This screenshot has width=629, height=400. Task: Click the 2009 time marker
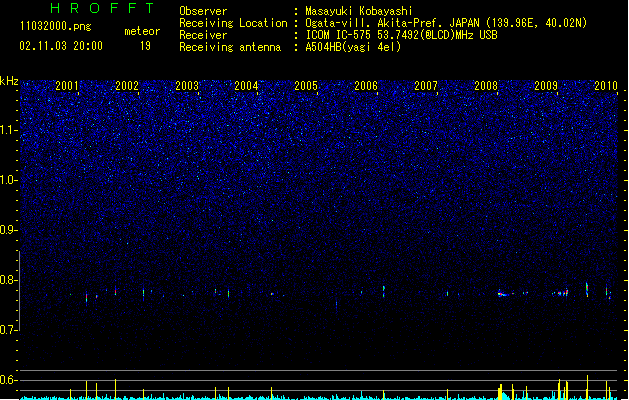coord(546,85)
